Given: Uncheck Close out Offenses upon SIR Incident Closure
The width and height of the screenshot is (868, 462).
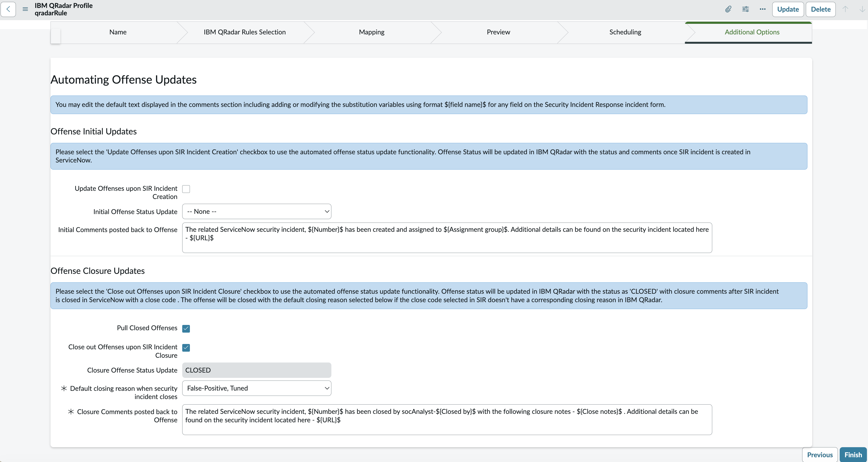Looking at the screenshot, I should pos(186,347).
